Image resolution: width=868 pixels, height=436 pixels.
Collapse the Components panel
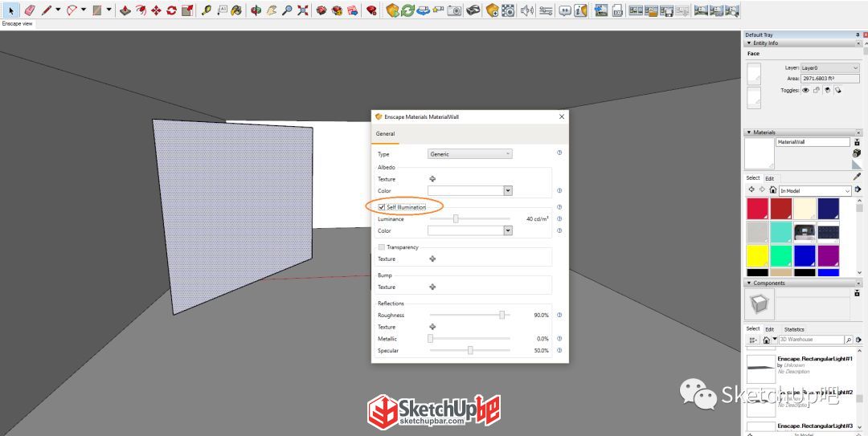[x=749, y=283]
